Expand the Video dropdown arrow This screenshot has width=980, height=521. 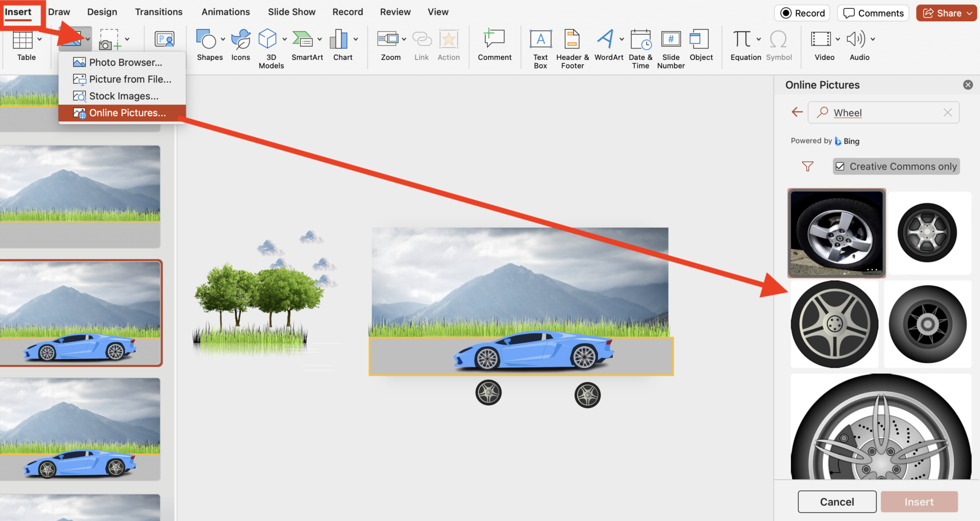click(x=837, y=39)
